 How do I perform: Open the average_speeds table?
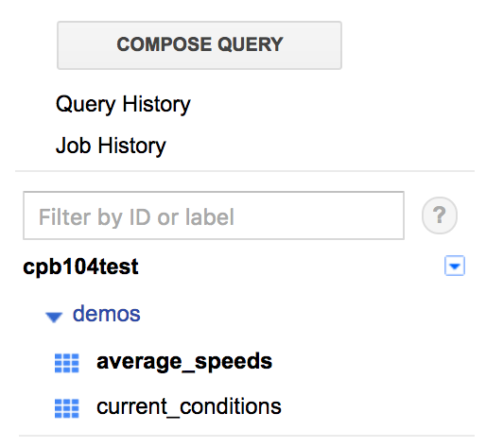tap(184, 362)
